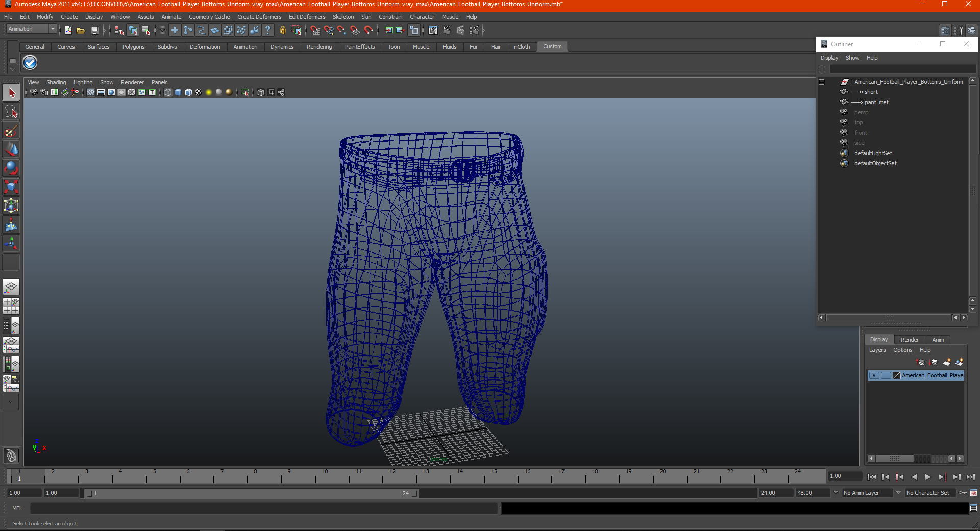Screen dimensions: 980x531
Task: Open the viewport Shading menu
Action: point(56,82)
